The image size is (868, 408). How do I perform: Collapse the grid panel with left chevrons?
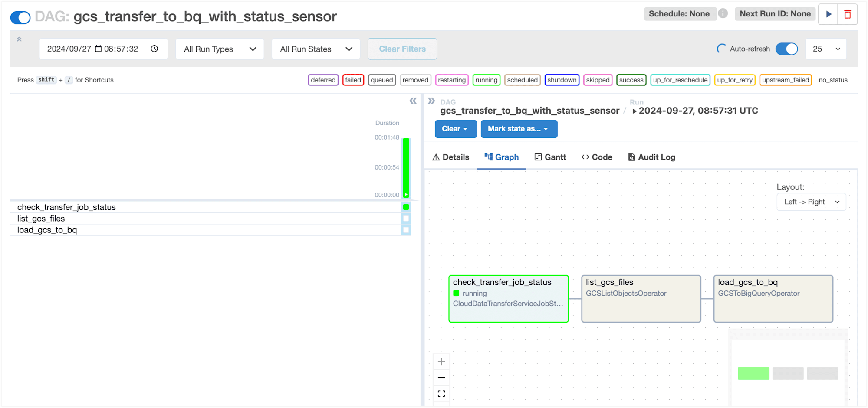click(413, 101)
